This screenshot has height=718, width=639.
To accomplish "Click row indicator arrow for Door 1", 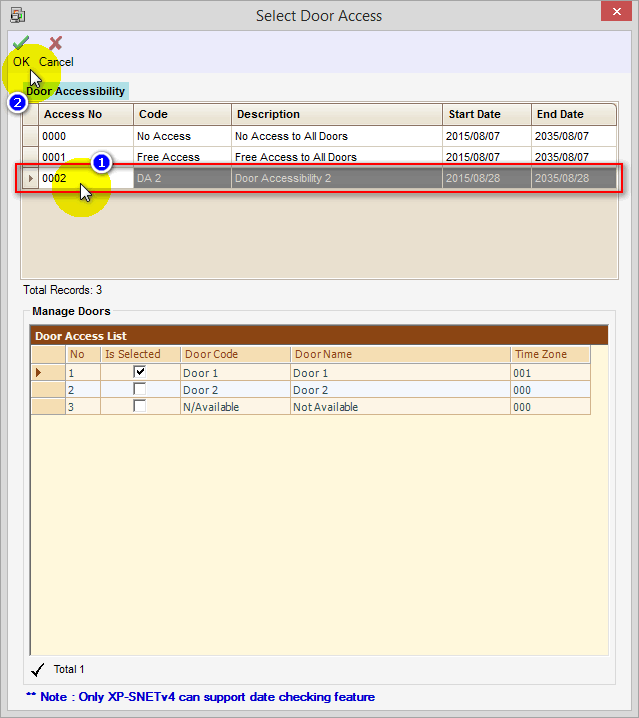I will (x=39, y=372).
